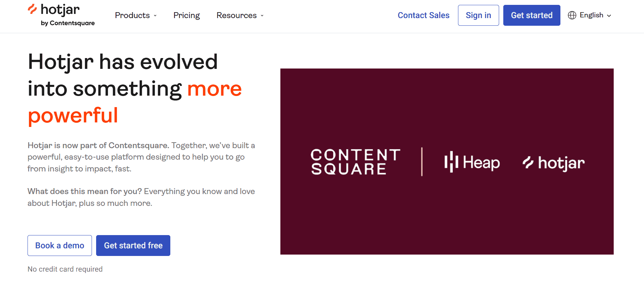Screen dimensions: 644x281
Task: Go to the Pricing page
Action: click(187, 15)
